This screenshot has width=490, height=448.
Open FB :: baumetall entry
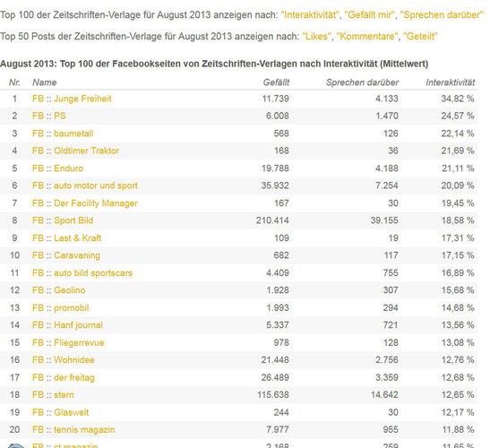tap(63, 134)
